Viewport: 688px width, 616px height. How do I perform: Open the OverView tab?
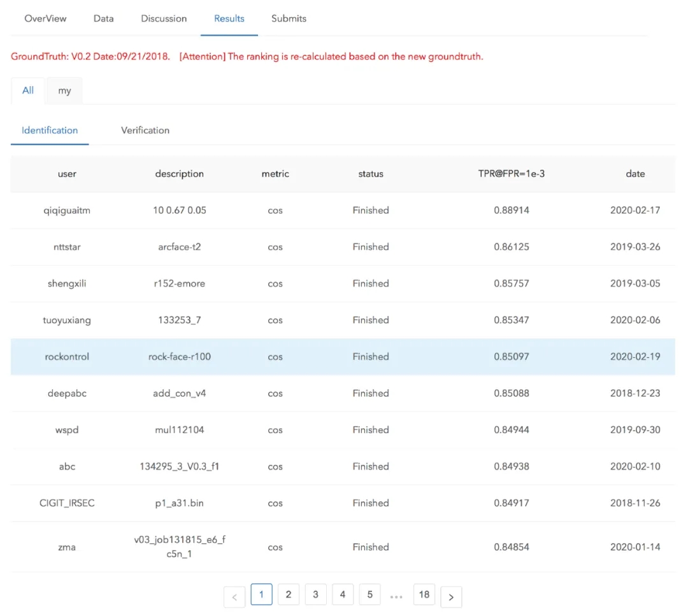(45, 18)
